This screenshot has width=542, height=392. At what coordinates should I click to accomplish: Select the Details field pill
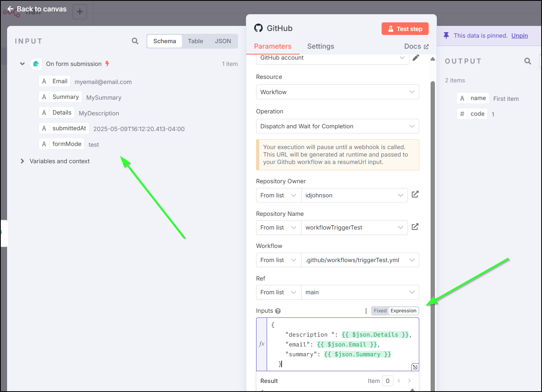(56, 113)
